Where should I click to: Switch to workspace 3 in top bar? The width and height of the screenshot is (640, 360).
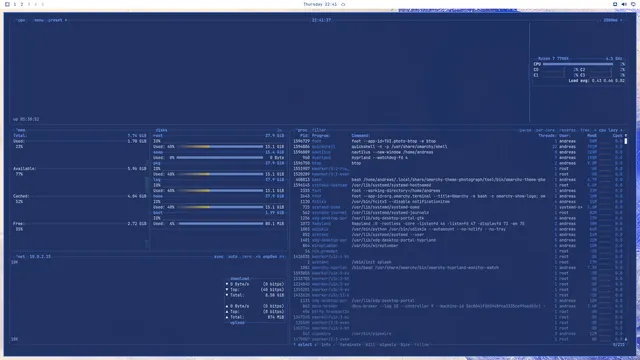tap(29, 4)
